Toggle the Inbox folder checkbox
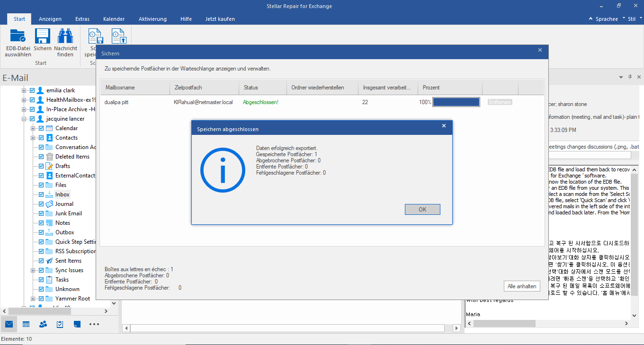This screenshot has width=644, height=345. click(41, 195)
